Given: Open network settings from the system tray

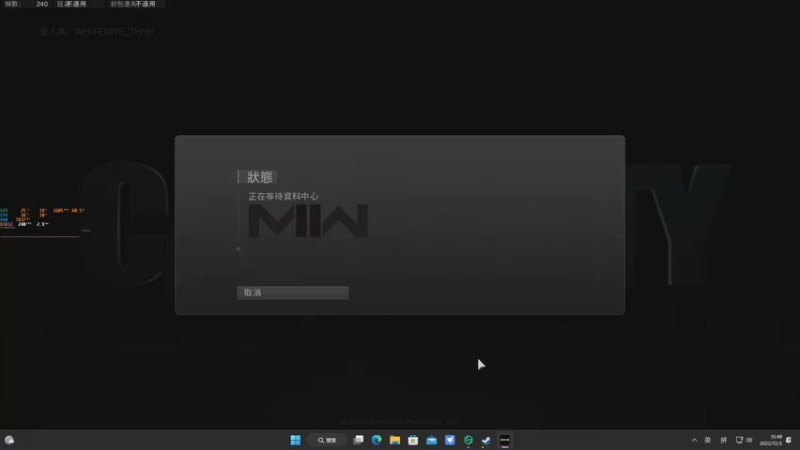Looking at the screenshot, I should coord(739,440).
